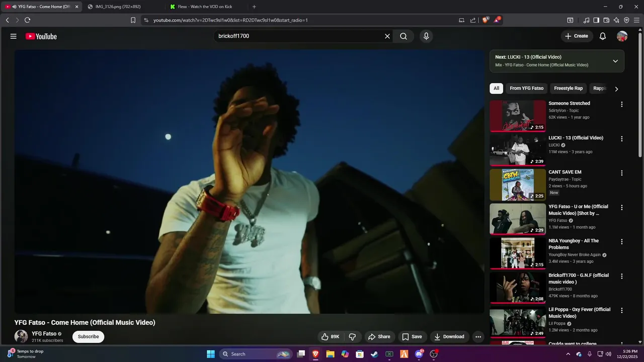Open File Explorer from taskbar
Viewport: 644px width, 362px height.
pos(330,354)
